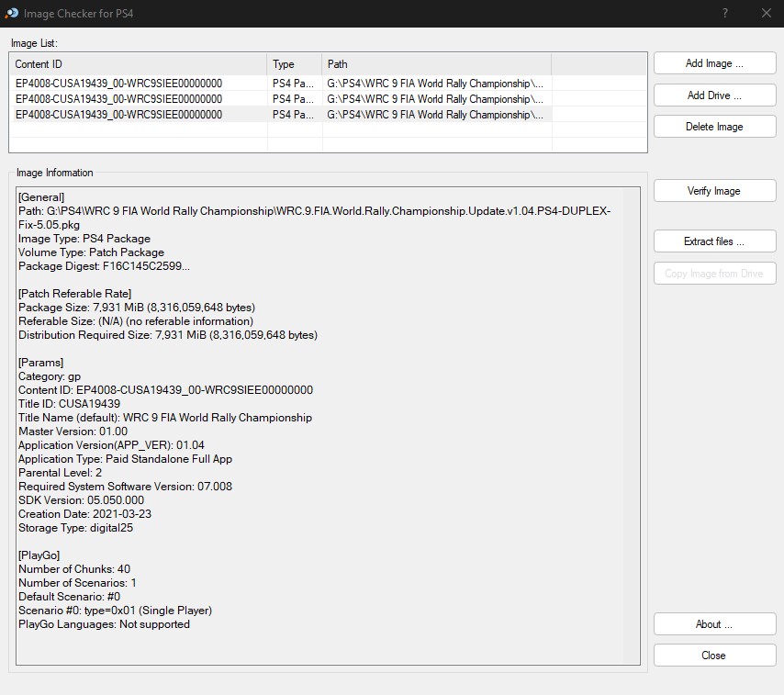Close the window with the X button
The image size is (784, 695).
coord(766,14)
